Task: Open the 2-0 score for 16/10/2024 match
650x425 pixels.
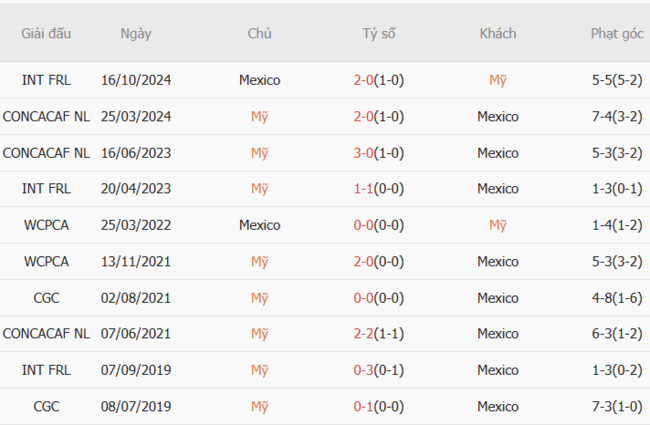Action: pyautogui.click(x=378, y=80)
